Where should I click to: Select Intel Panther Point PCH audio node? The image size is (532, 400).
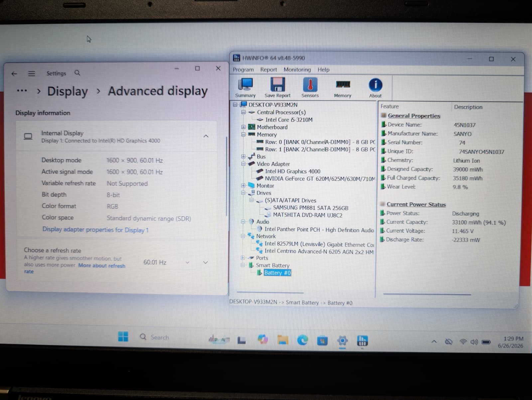[x=319, y=230]
